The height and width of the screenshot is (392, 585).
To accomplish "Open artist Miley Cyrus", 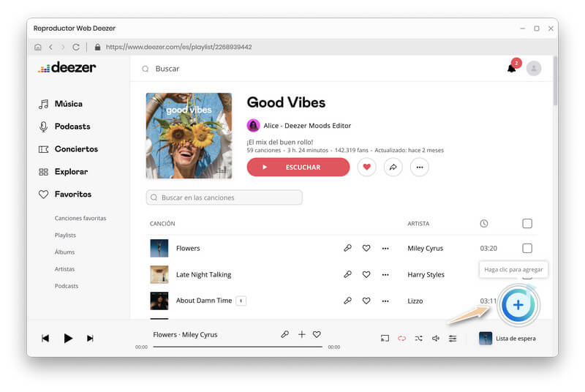I will point(426,249).
